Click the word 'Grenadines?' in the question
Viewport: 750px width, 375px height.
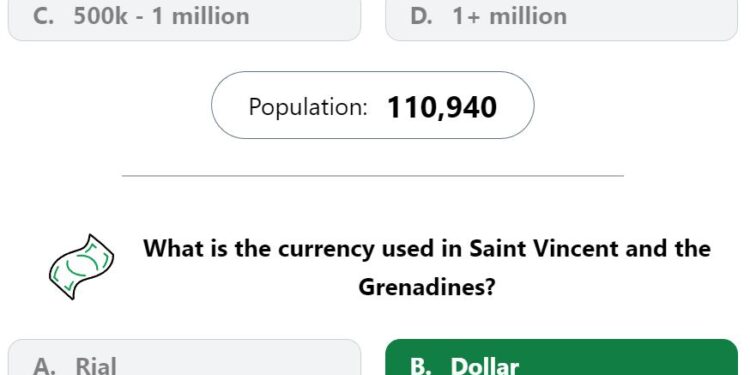tap(427, 287)
